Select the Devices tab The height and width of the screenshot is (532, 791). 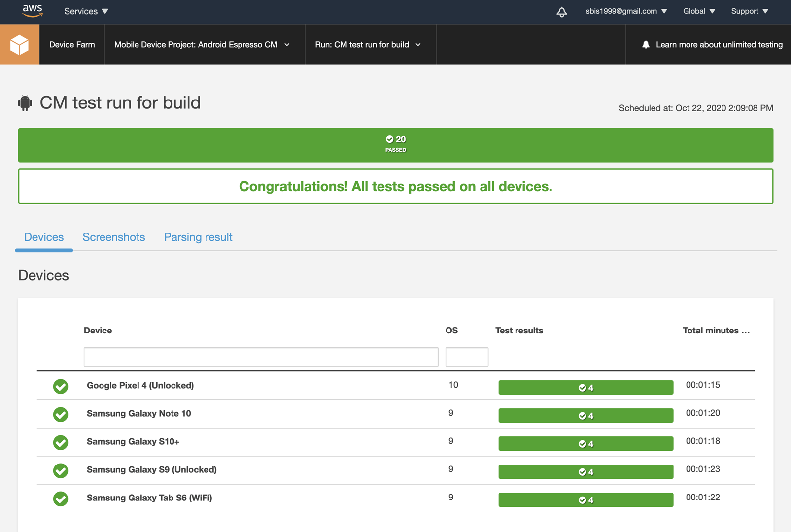[x=44, y=237]
